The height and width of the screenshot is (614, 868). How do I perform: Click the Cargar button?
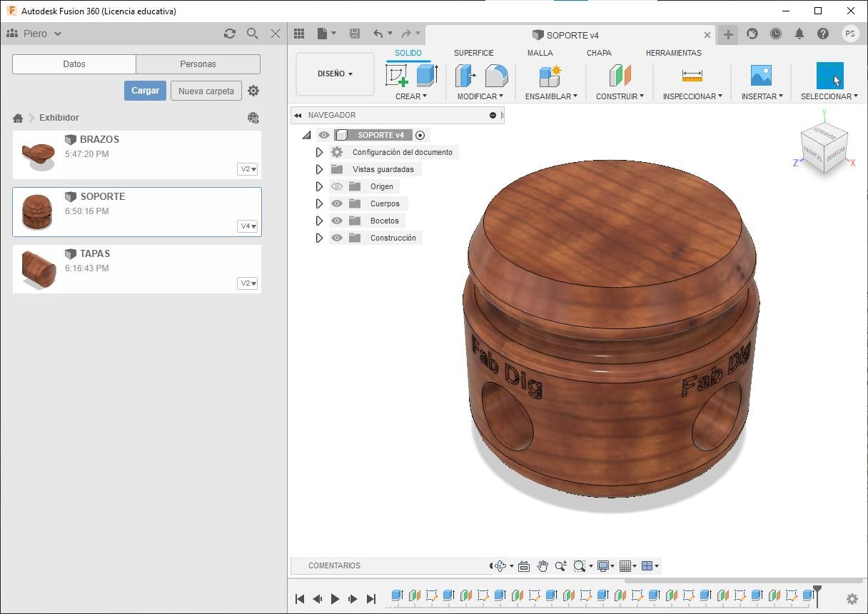(145, 91)
